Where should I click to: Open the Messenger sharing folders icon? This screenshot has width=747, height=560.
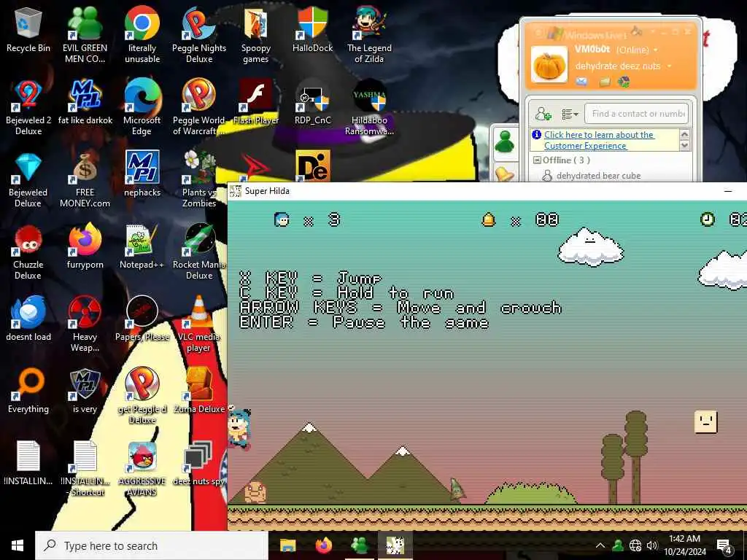coord(605,82)
